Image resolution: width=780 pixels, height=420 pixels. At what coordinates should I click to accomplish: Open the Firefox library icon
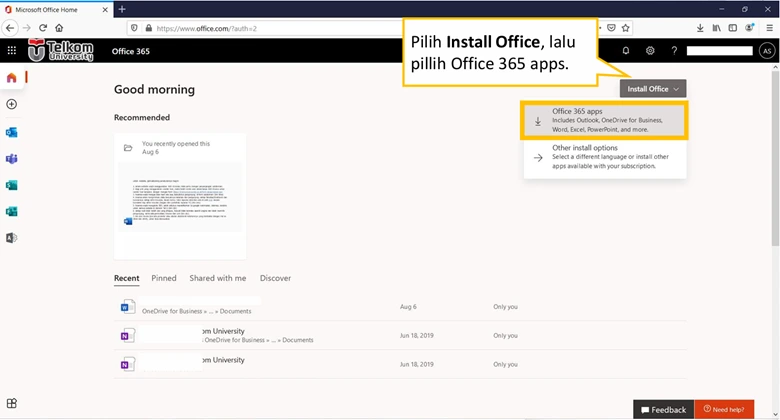[716, 28]
